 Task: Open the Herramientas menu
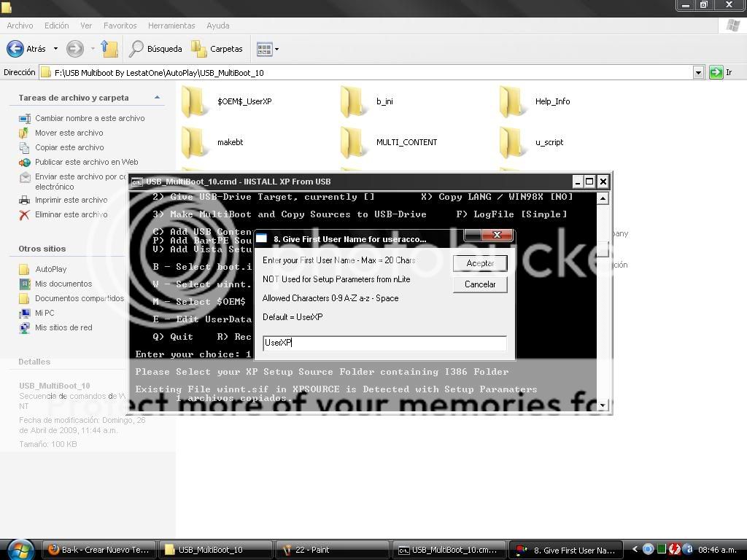pos(171,26)
